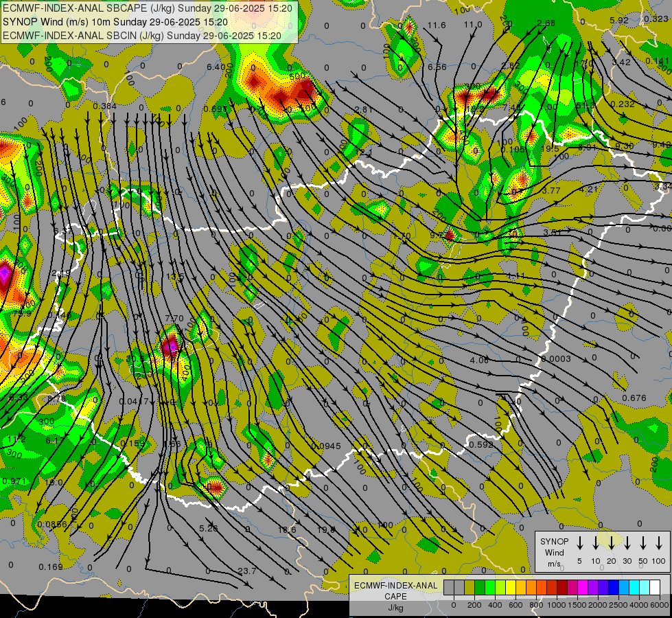This screenshot has height=618, width=672.
Task: Click the J/kg unit label in legend
Action: [x=395, y=608]
